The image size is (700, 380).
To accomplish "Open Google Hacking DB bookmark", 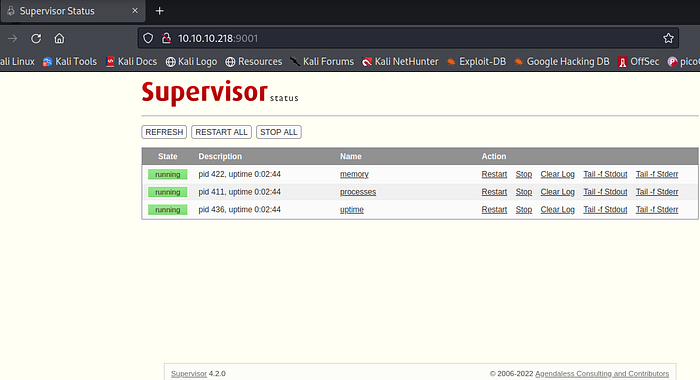I will [x=562, y=62].
